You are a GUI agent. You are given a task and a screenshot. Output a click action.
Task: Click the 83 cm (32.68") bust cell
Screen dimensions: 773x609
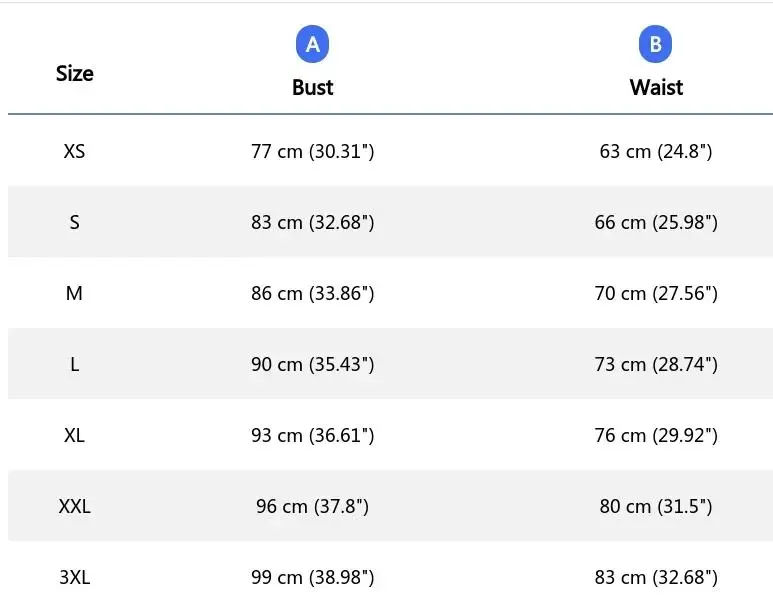coord(313,223)
